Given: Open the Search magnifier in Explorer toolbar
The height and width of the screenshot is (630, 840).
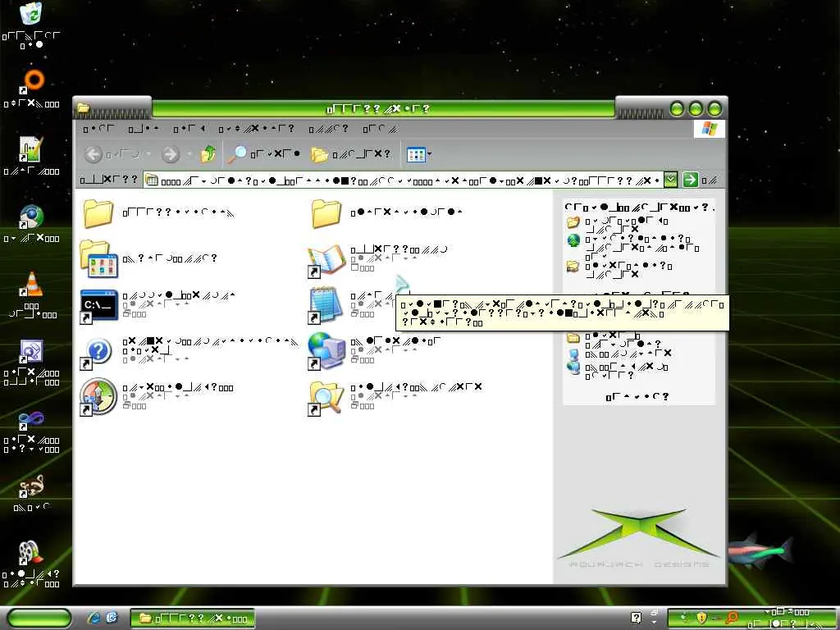Looking at the screenshot, I should 263,154.
